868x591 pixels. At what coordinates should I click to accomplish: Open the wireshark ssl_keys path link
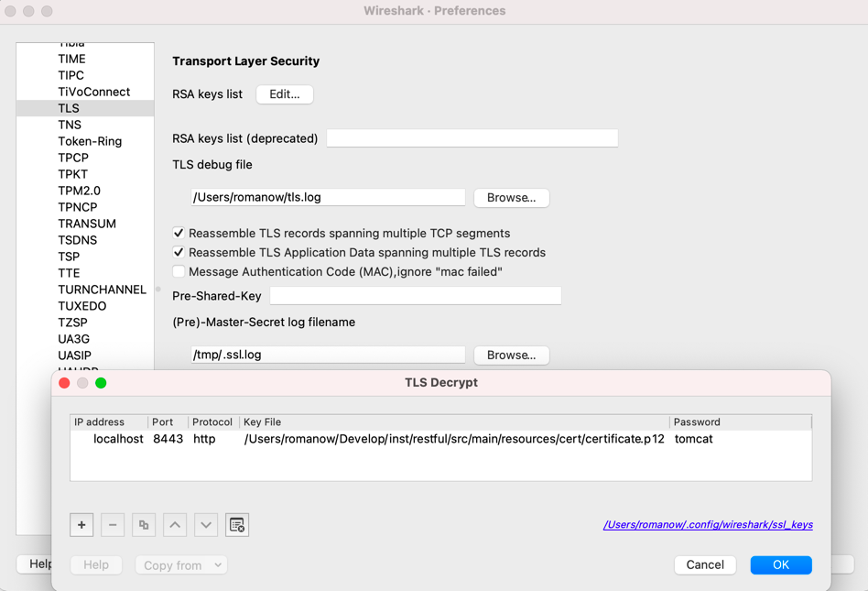point(707,526)
